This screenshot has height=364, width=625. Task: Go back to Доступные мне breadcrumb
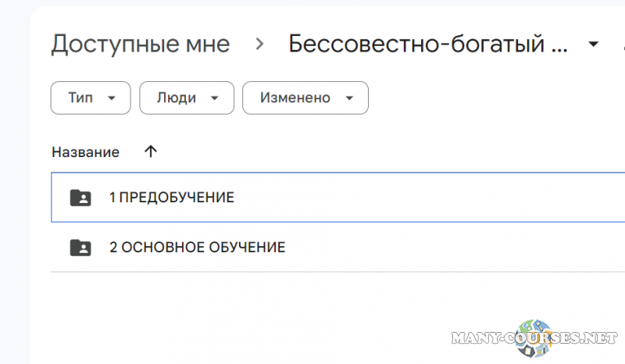point(141,45)
